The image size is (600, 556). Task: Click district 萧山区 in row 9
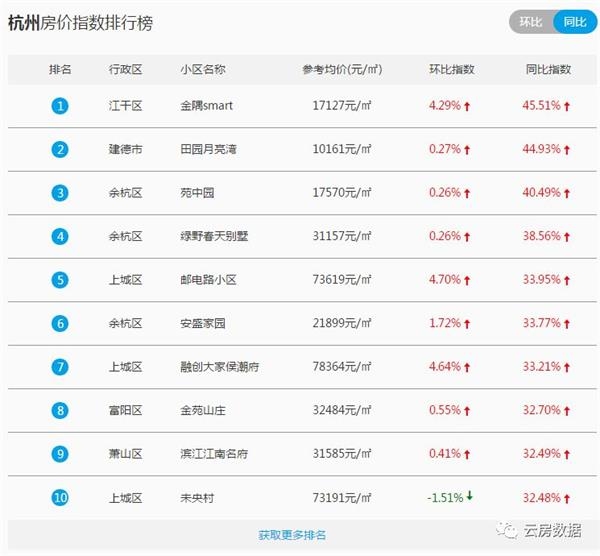point(126,454)
